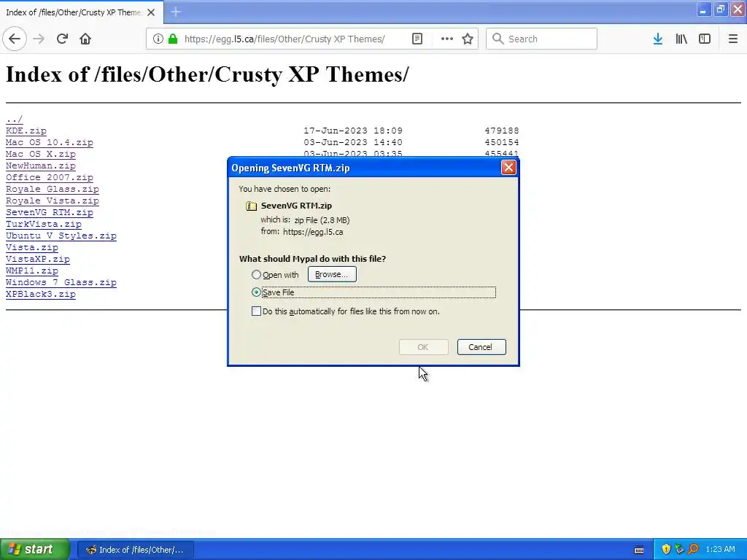
Task: Click the page heading Index of /files/Other
Action: [x=207, y=74]
